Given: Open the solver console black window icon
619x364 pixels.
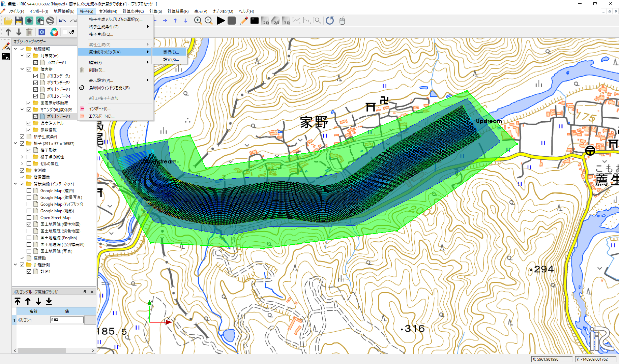Looking at the screenshot, I should 255,21.
